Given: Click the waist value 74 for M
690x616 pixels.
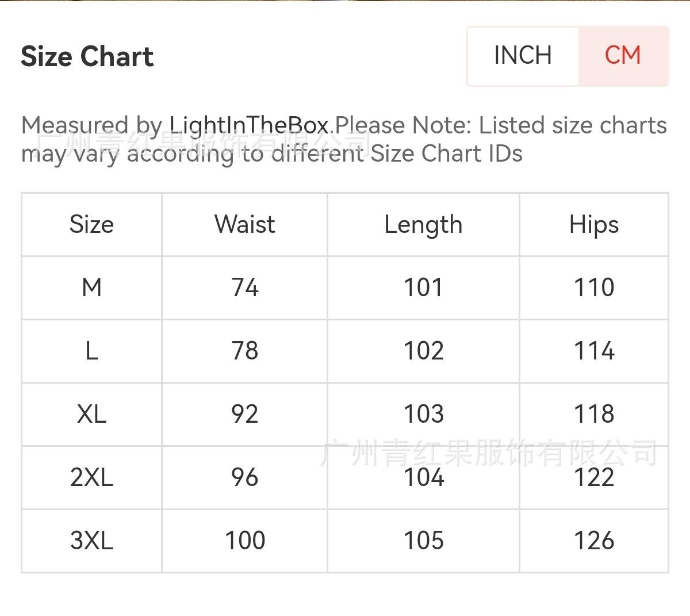Looking at the screenshot, I should pos(245,288).
